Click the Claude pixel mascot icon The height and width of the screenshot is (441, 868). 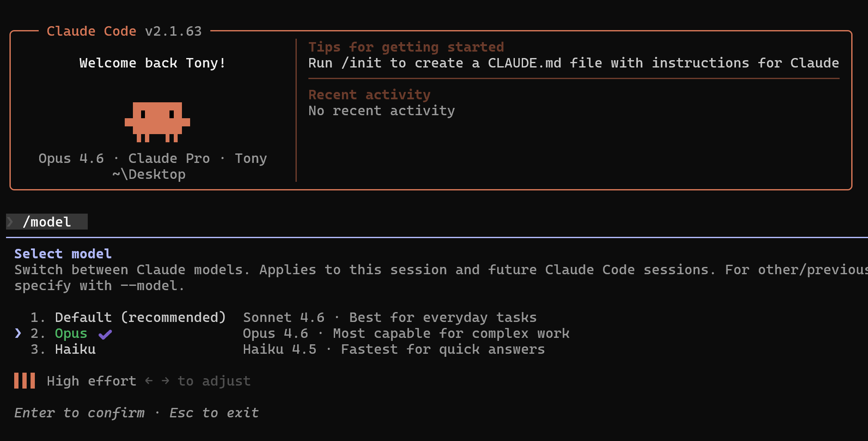pos(157,122)
